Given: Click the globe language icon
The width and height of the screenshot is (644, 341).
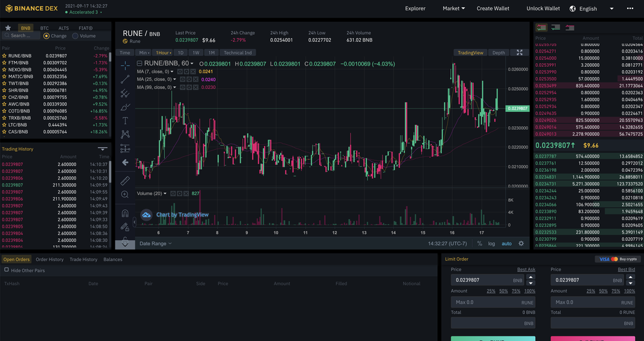Looking at the screenshot, I should 573,8.
